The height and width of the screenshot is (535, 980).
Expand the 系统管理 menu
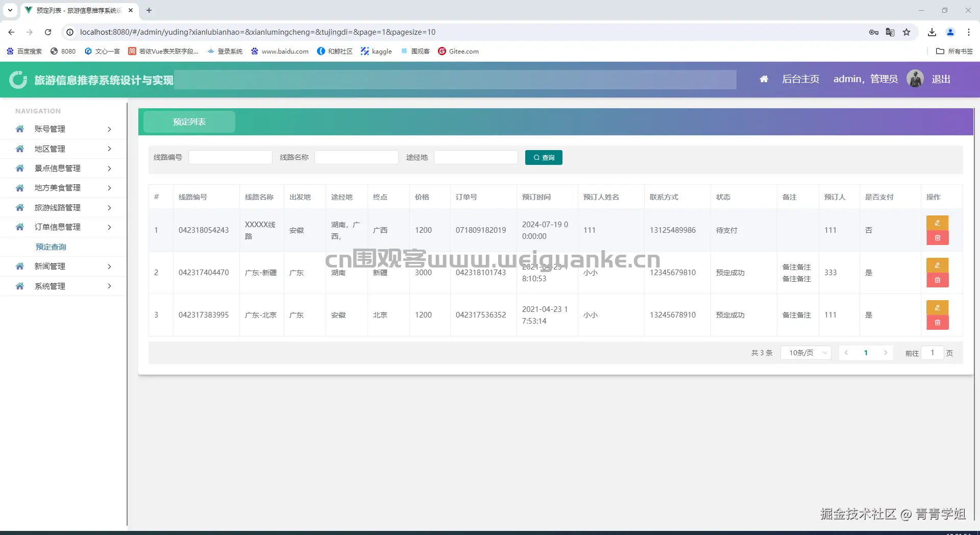[x=63, y=286]
